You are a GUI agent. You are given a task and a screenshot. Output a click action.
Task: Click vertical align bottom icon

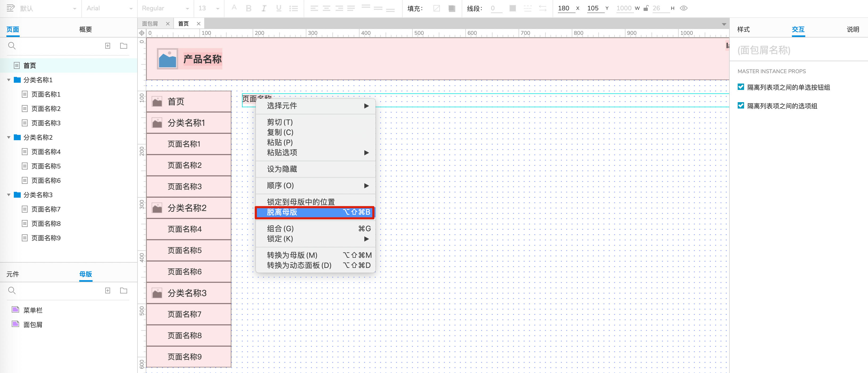tap(390, 10)
